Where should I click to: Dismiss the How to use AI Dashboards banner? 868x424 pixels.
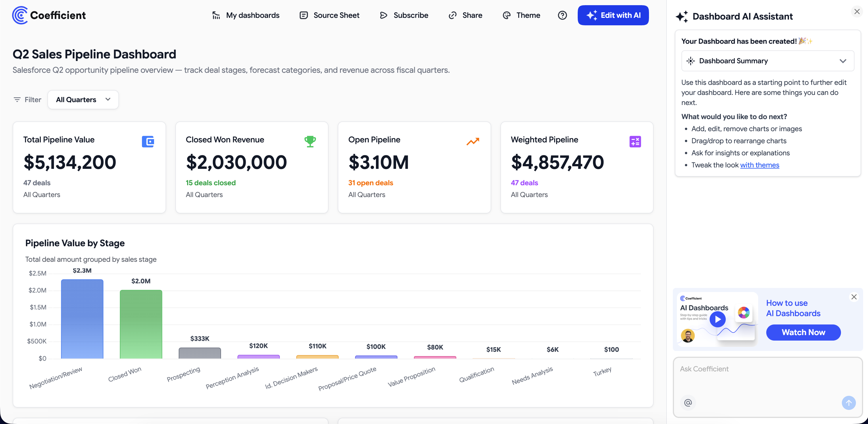click(854, 297)
